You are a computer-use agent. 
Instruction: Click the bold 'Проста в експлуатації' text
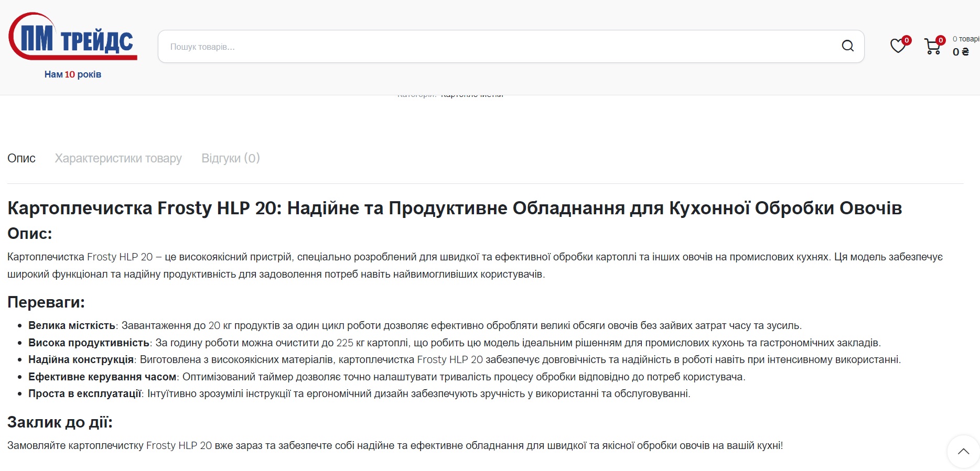pyautogui.click(x=85, y=393)
